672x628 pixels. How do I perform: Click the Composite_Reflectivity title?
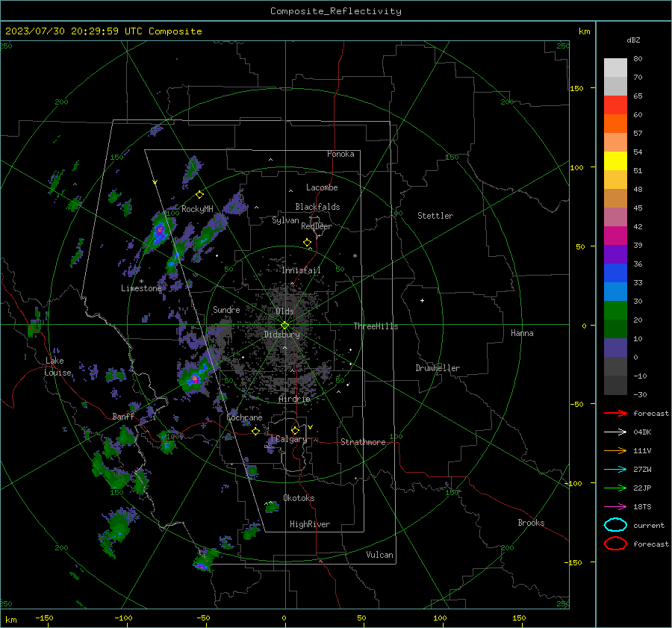point(336,11)
